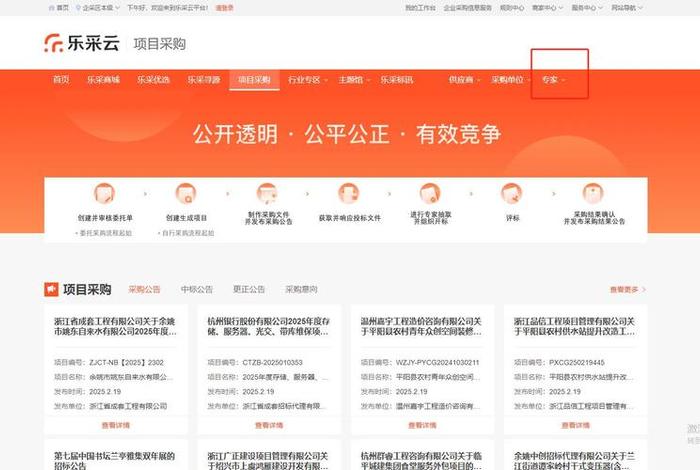Expand the 行业专区 navigation dropdown
The width and height of the screenshot is (700, 470).
308,80
